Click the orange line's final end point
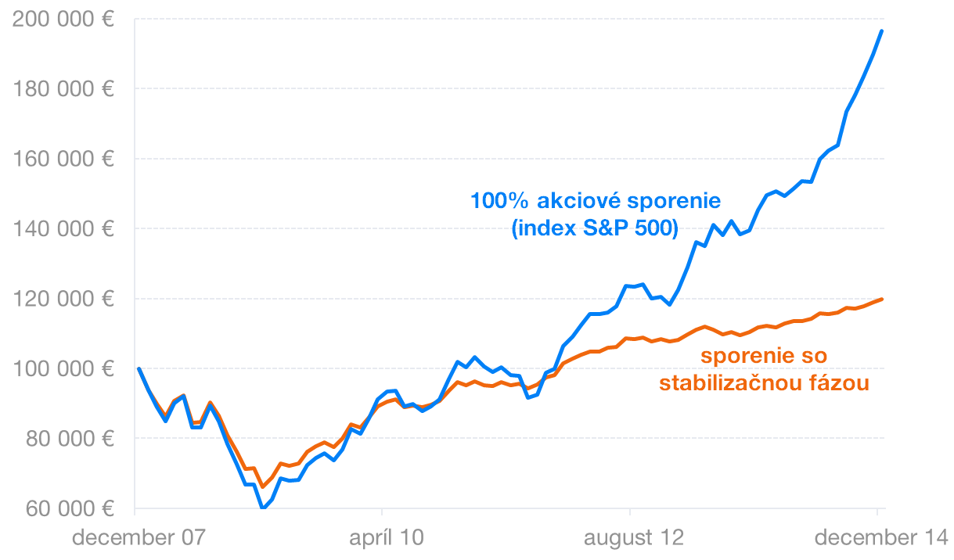This screenshot has height=560, width=954. [882, 299]
